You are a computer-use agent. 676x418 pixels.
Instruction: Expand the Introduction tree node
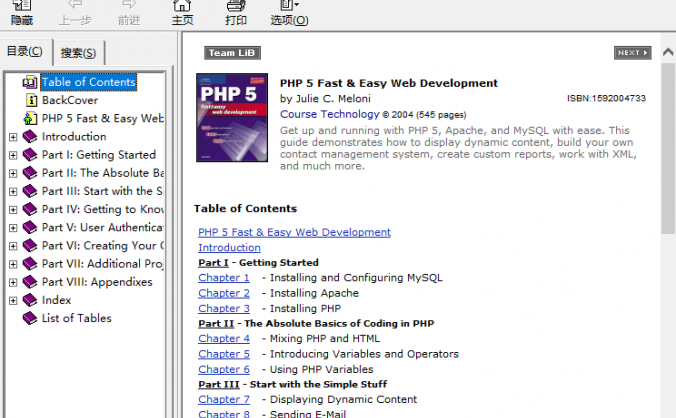pyautogui.click(x=13, y=137)
